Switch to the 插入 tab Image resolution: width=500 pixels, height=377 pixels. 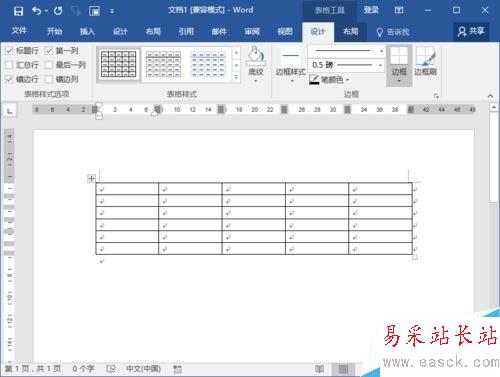point(87,31)
